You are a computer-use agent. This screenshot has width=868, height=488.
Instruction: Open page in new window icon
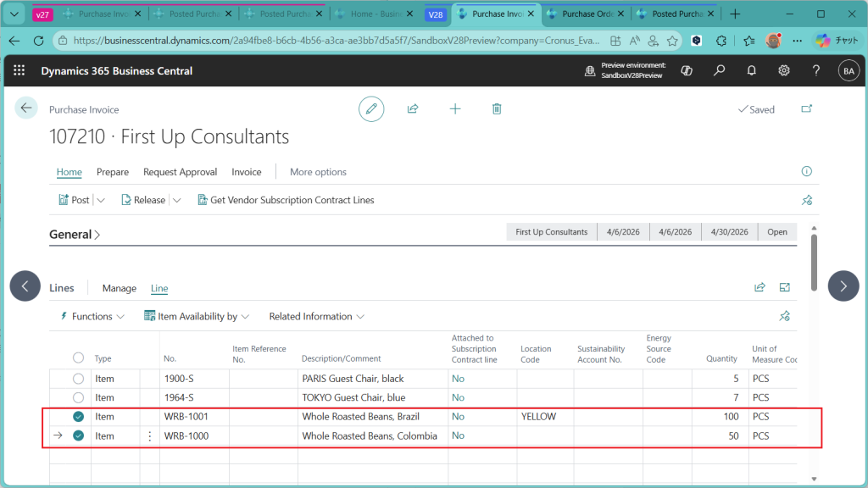coord(805,109)
